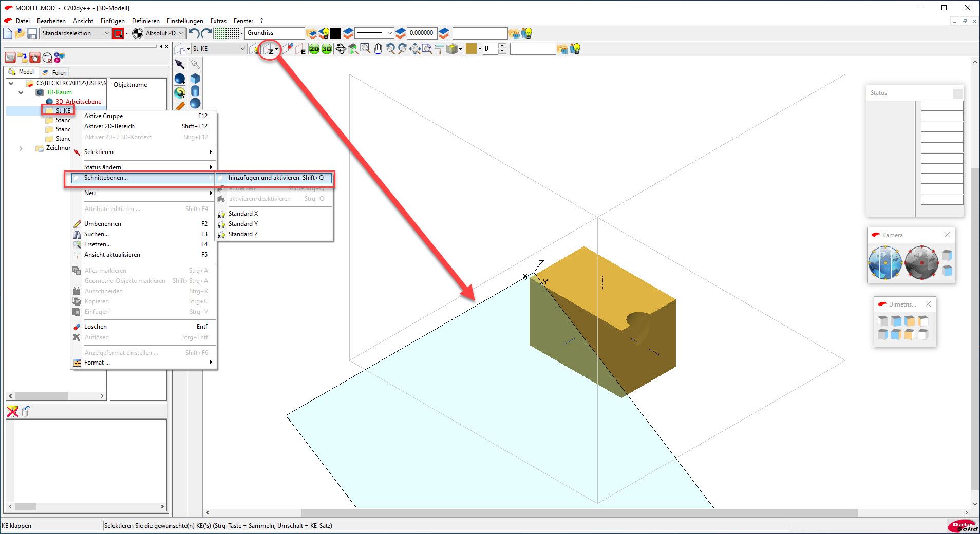Click Löschen in the context menu
980x534 pixels.
click(x=143, y=327)
